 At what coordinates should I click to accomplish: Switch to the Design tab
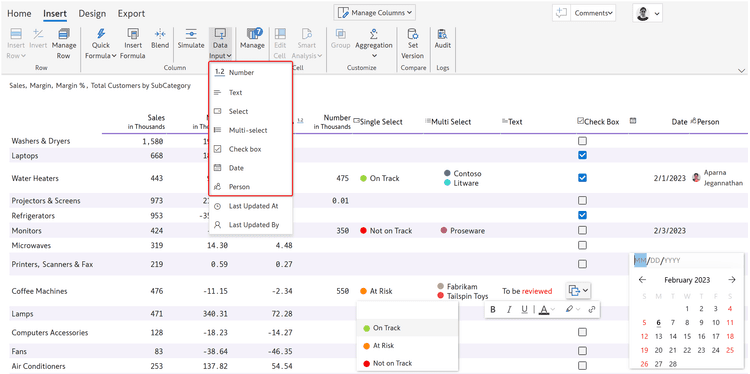tap(92, 13)
